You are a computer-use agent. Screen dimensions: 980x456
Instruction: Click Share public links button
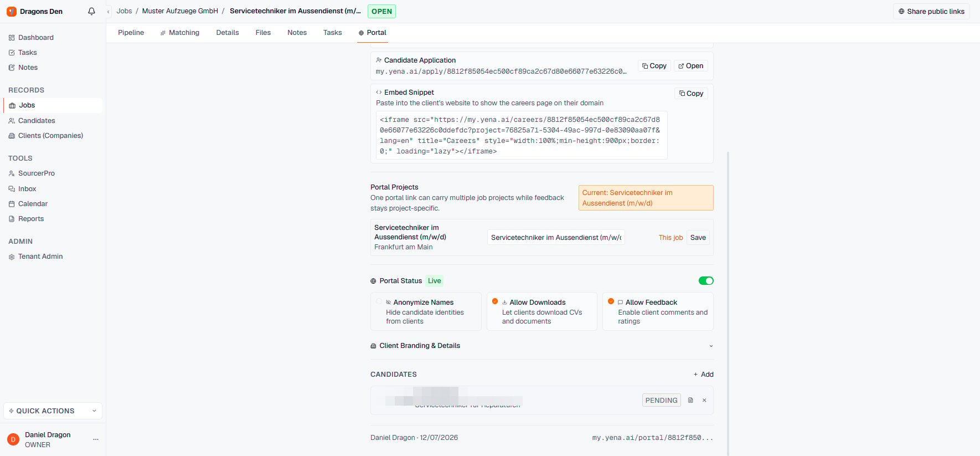click(x=931, y=11)
